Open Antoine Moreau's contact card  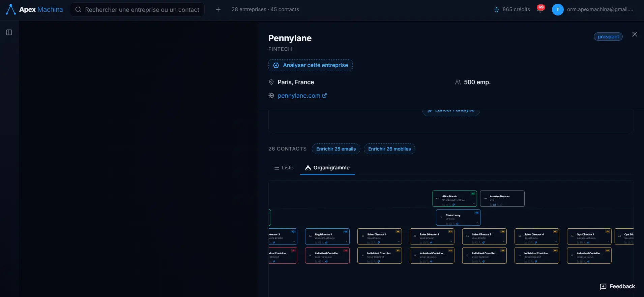coord(502,199)
